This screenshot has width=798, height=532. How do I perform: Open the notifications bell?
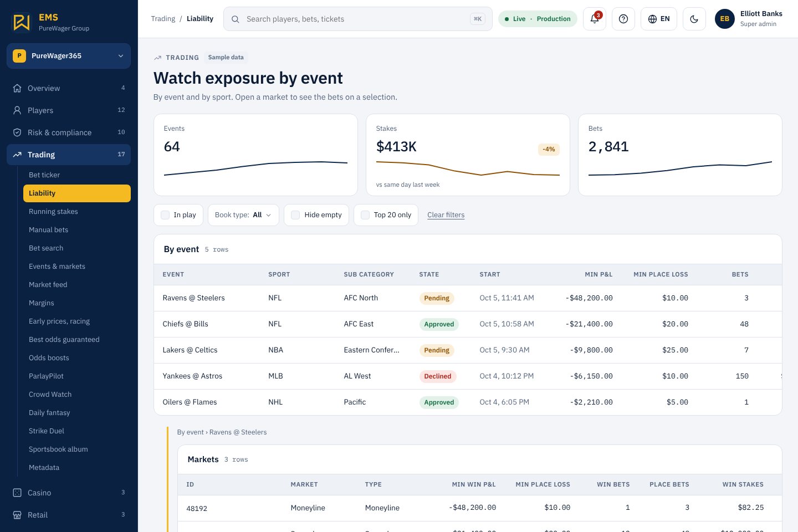point(595,19)
